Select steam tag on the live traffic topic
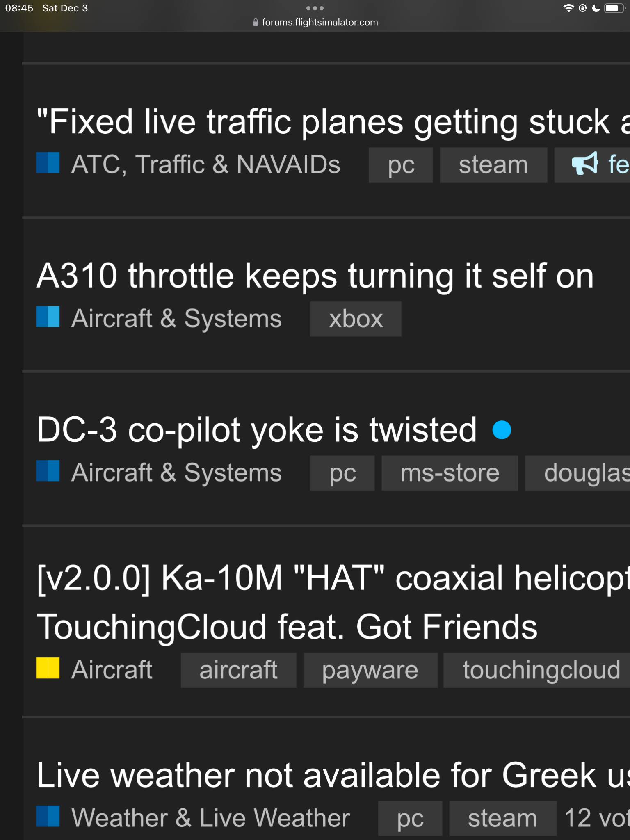Viewport: 630px width, 840px height. click(x=493, y=165)
